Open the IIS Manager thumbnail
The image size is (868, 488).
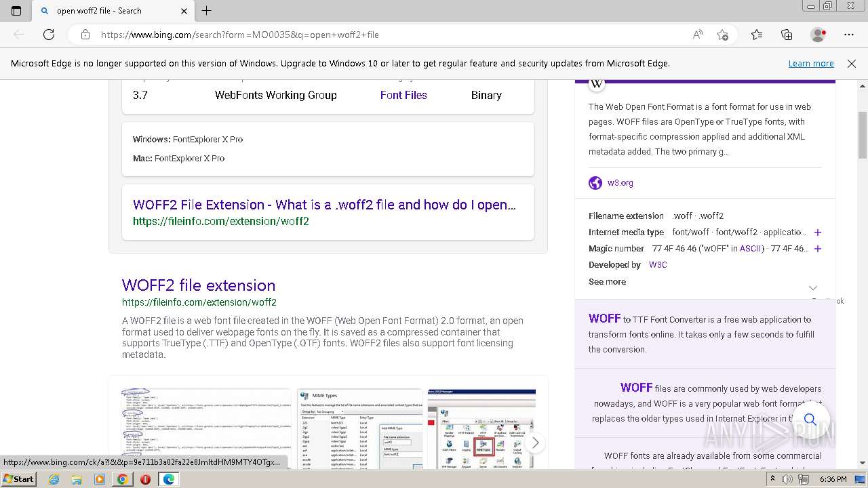pyautogui.click(x=481, y=428)
